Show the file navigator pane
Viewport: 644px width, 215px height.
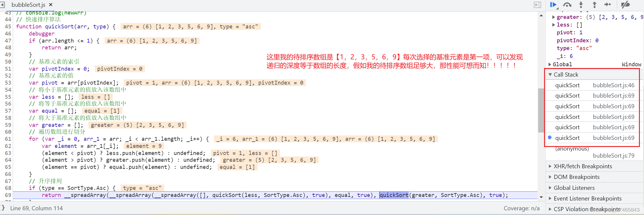coord(3,5)
